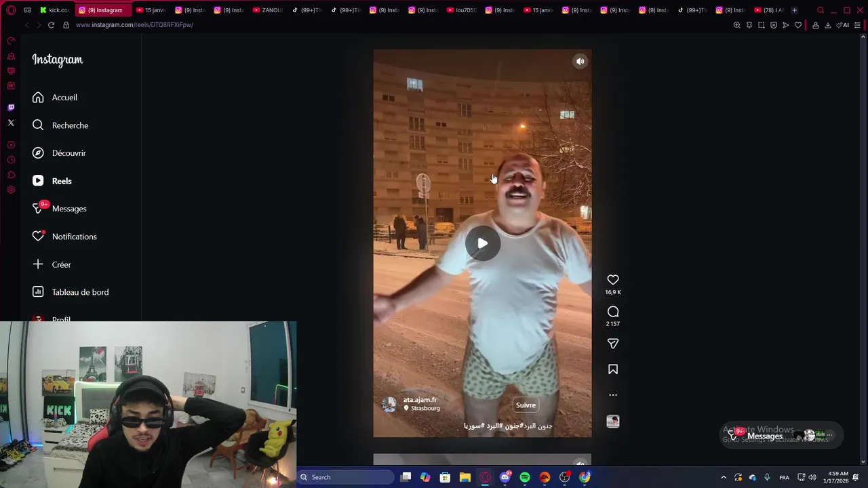Open Spotify on taskbar
The image size is (868, 488).
pyautogui.click(x=525, y=477)
